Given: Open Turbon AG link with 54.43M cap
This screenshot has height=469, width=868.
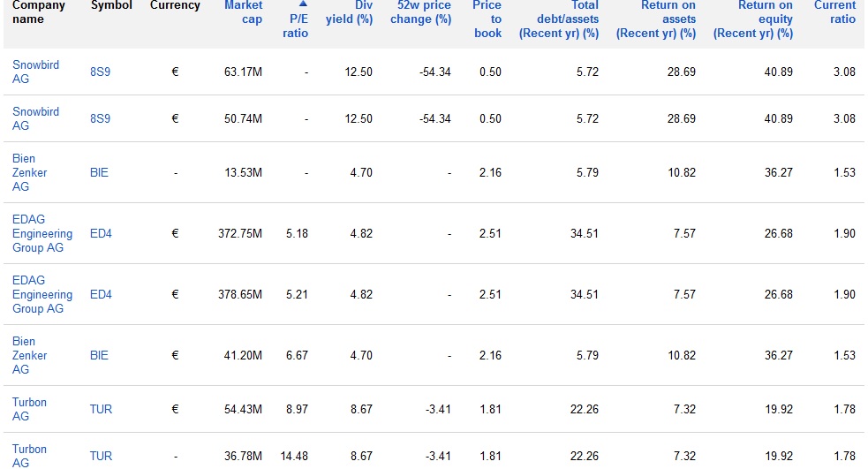Looking at the screenshot, I should [x=29, y=409].
